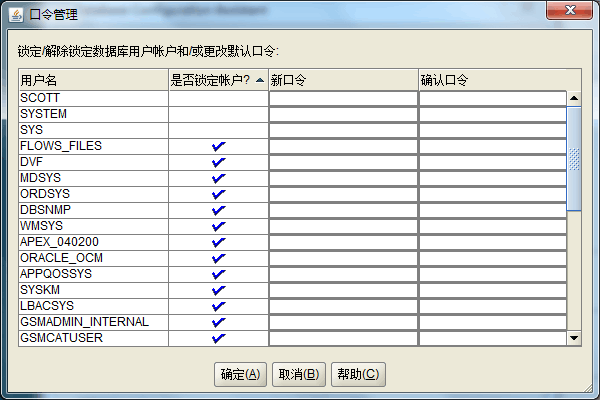The image size is (600, 410).
Task: Select the FLOWS_FILES username cell
Action: [x=93, y=146]
